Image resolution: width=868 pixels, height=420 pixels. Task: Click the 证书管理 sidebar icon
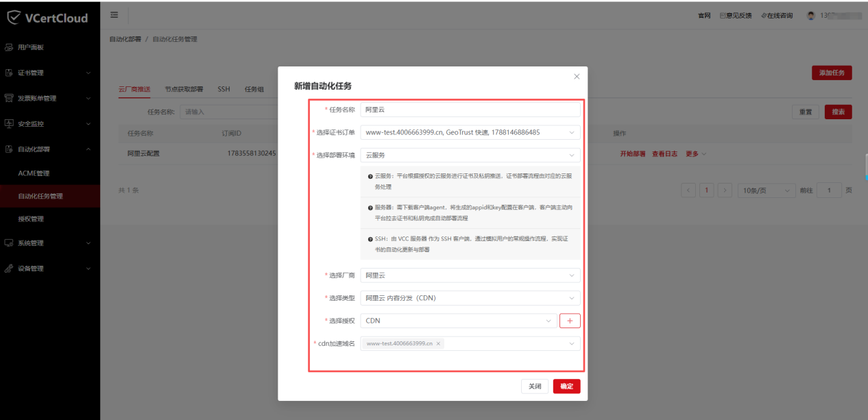(9, 73)
